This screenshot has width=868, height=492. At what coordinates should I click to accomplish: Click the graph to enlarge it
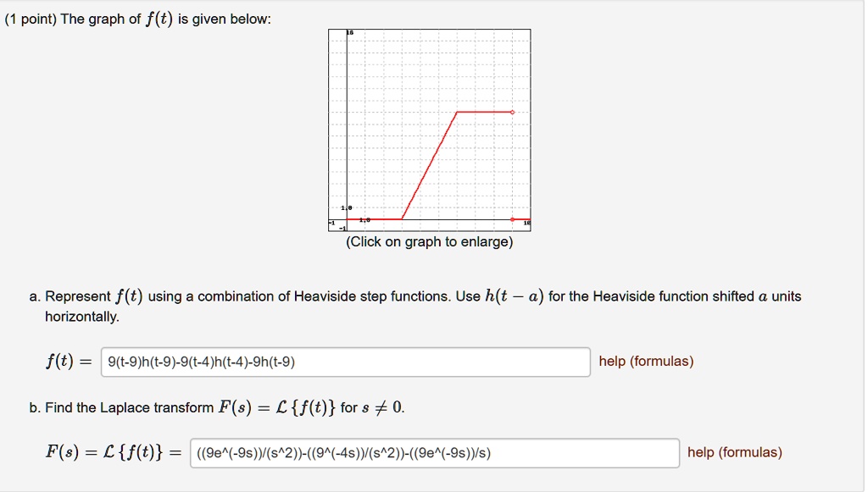click(431, 127)
